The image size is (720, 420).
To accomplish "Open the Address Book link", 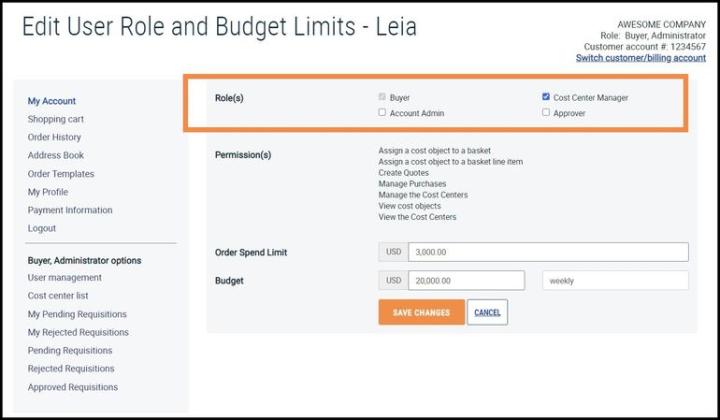I will click(x=56, y=156).
